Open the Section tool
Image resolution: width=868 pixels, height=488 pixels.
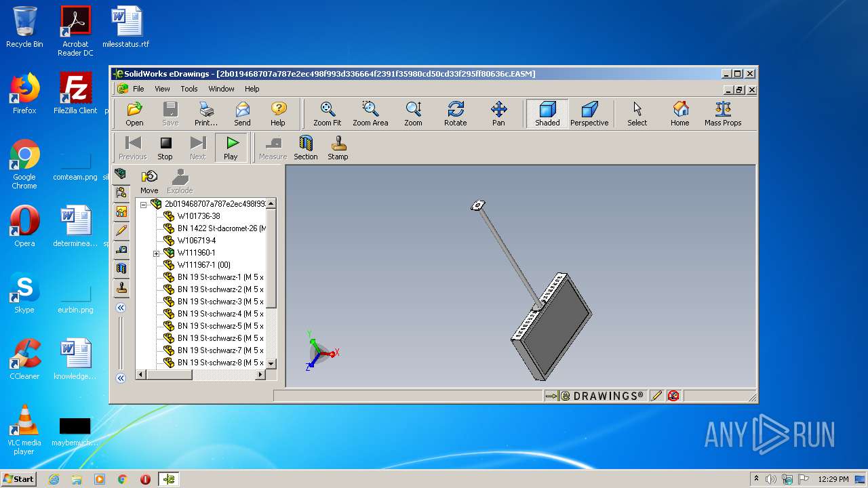click(x=306, y=148)
